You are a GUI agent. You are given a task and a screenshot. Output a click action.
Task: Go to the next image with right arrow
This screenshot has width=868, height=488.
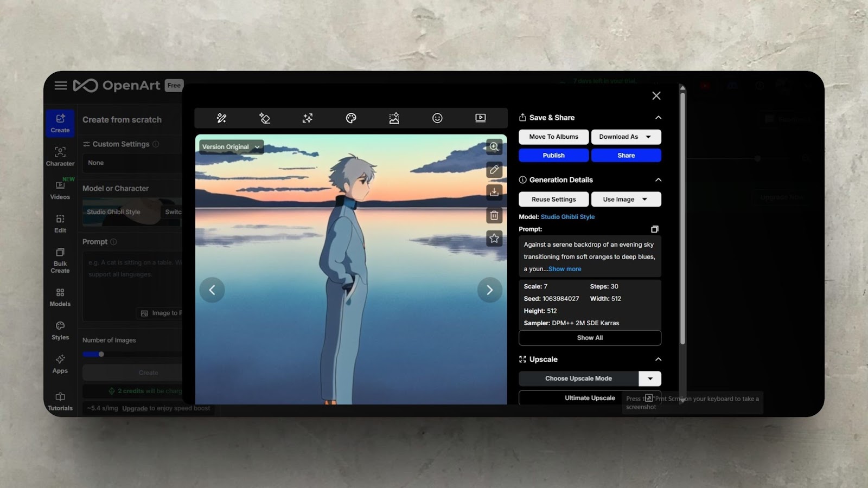(x=490, y=290)
